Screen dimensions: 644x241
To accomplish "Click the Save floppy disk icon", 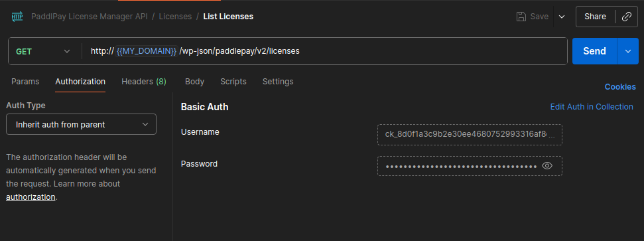I will tap(521, 17).
